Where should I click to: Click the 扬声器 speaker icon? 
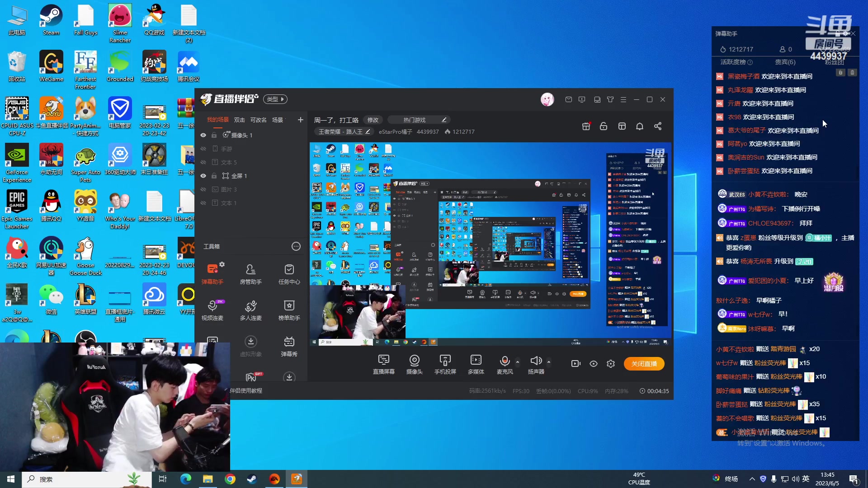(536, 361)
